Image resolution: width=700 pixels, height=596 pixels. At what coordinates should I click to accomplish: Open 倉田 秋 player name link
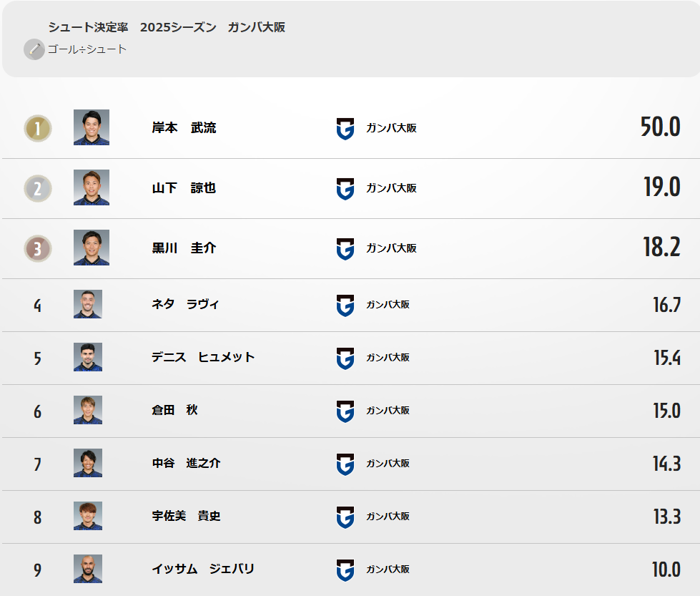pyautogui.click(x=174, y=410)
